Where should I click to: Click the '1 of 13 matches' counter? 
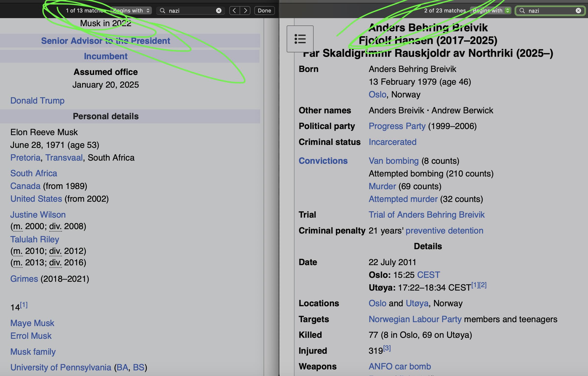coord(86,11)
